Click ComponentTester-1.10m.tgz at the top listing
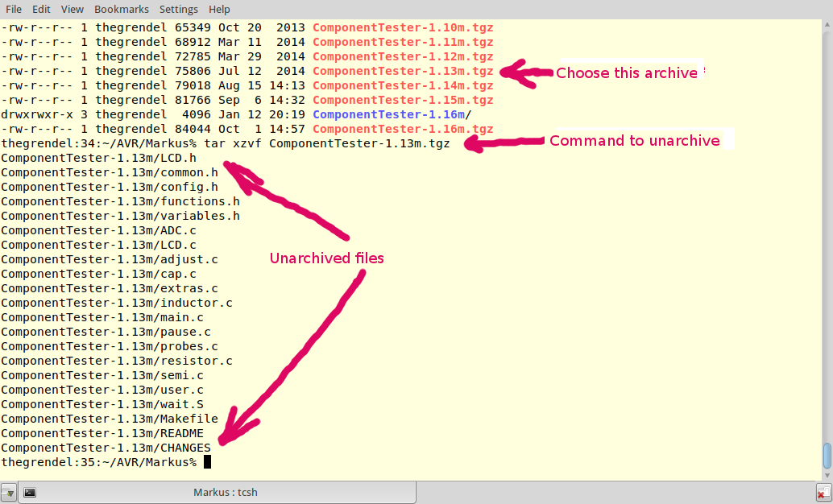833x504 pixels. [x=401, y=27]
